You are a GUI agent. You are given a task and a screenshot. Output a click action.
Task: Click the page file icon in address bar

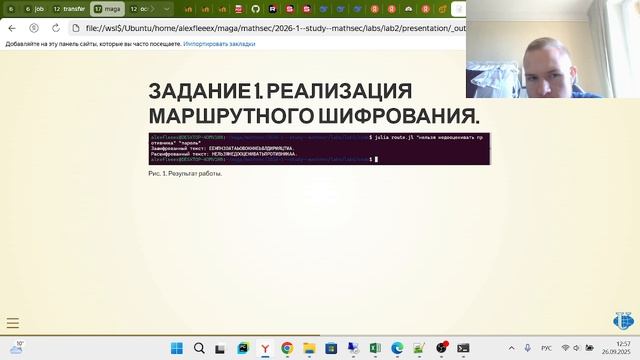point(76,28)
